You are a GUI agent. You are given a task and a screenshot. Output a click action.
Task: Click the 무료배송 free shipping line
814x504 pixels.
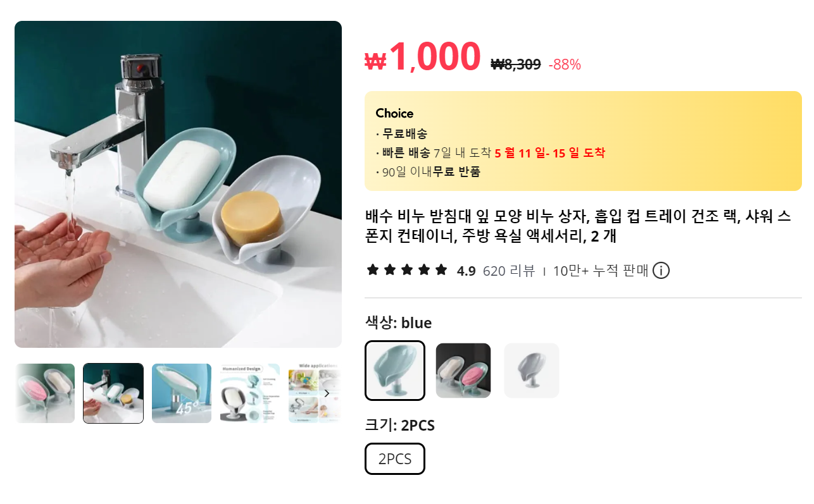click(x=402, y=133)
